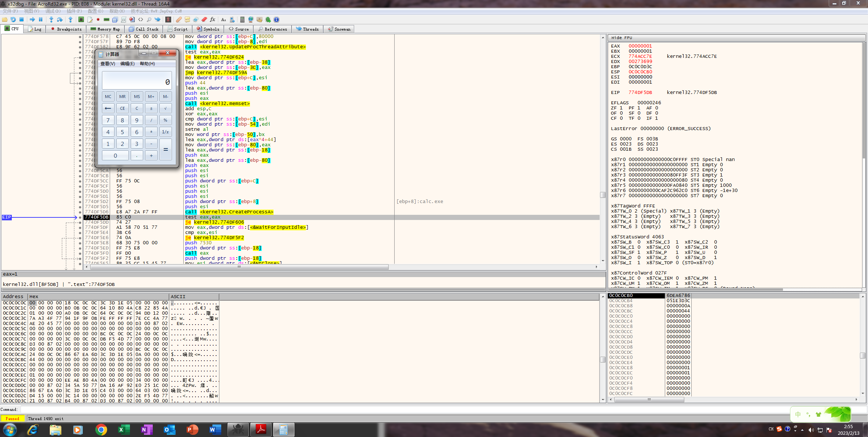Click the backspace arrow button in Calculator

[x=108, y=108]
